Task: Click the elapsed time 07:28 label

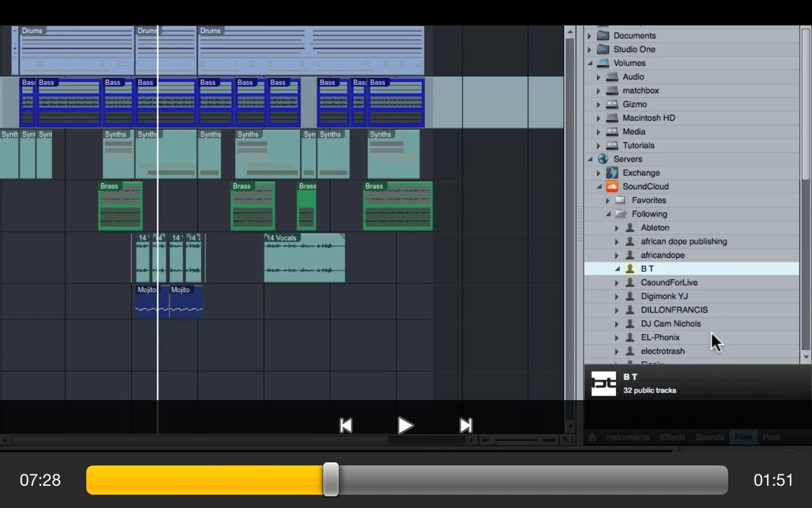Action: 41,480
